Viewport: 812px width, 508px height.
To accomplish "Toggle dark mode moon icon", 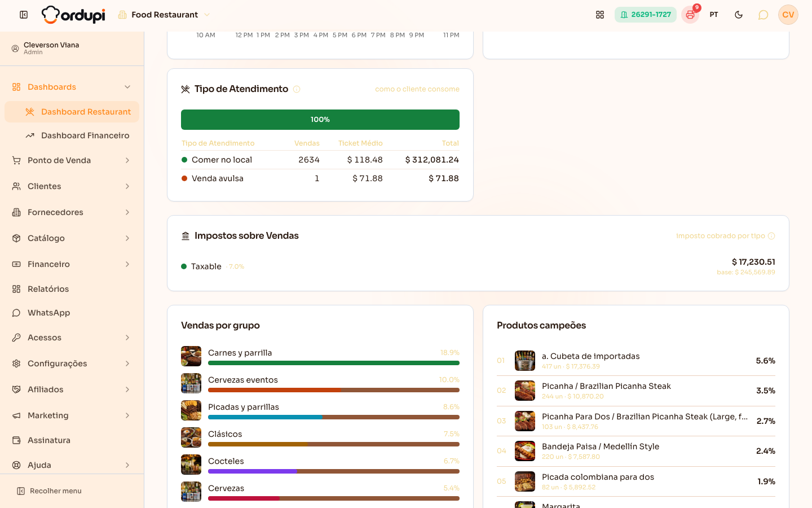I will click(739, 15).
